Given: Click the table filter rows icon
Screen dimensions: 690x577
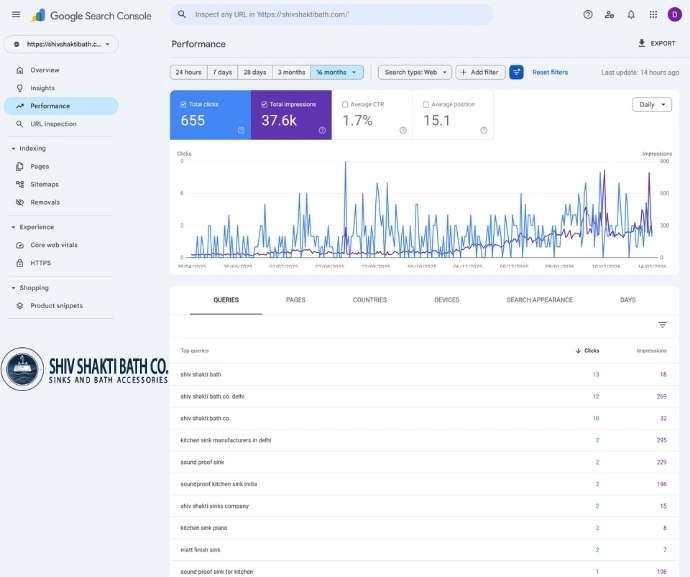Looking at the screenshot, I should click(x=662, y=325).
